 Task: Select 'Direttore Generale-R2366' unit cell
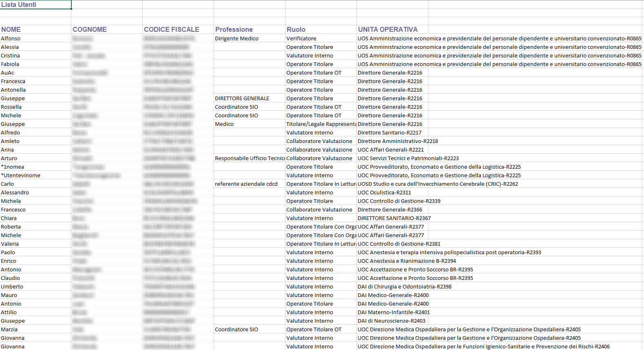point(392,209)
